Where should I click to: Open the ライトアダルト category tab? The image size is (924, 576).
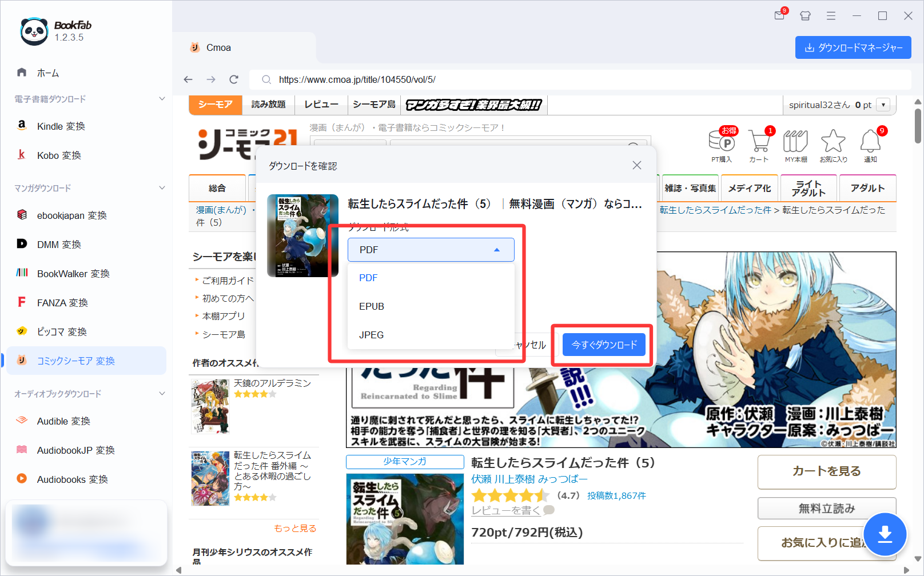coord(809,188)
